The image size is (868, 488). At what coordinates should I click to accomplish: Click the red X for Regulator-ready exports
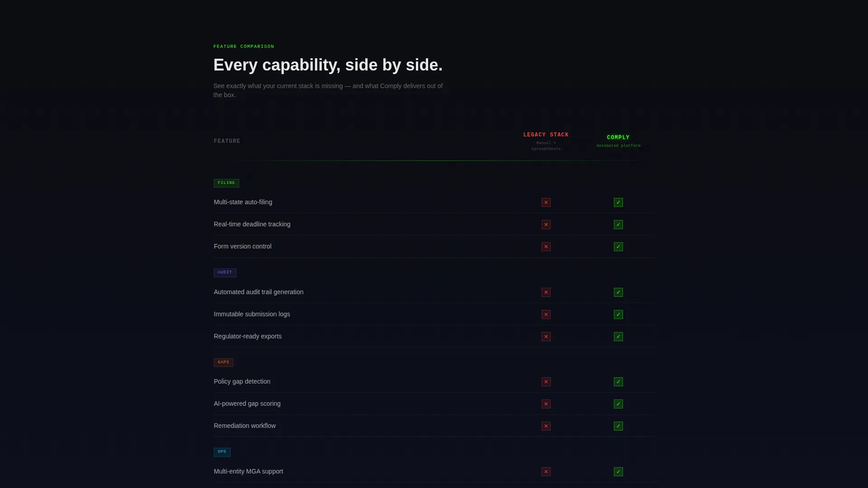[546, 337]
